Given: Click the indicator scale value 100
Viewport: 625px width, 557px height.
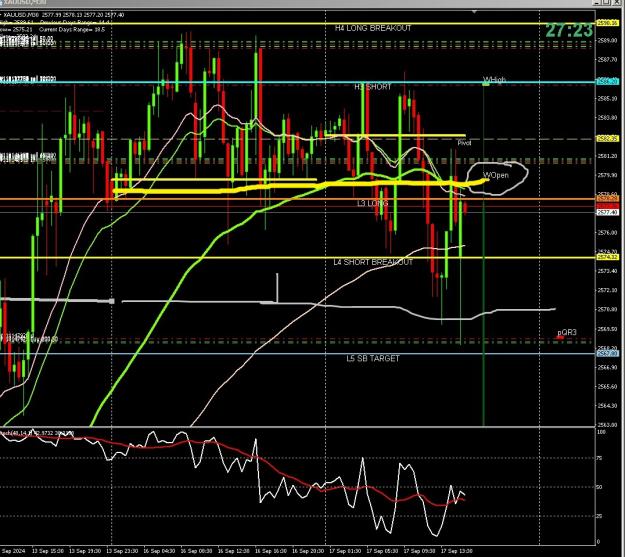Looking at the screenshot, I should (601, 432).
